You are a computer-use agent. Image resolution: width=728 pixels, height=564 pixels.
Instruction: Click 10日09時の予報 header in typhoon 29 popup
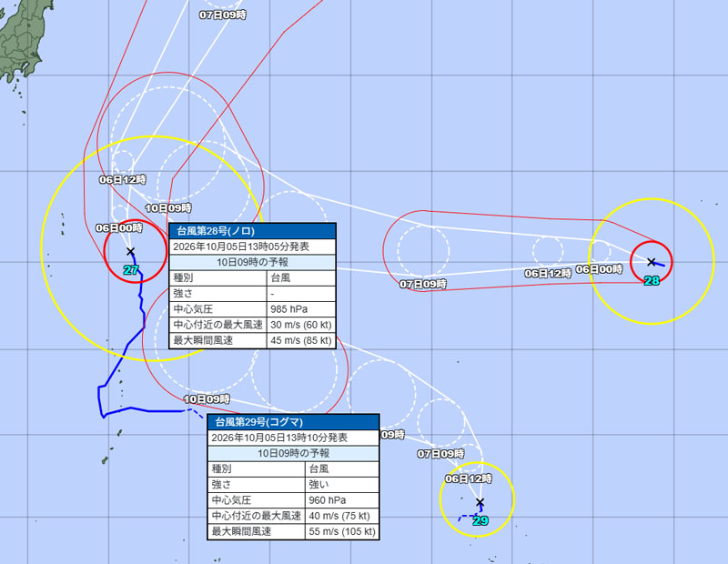[x=293, y=453]
